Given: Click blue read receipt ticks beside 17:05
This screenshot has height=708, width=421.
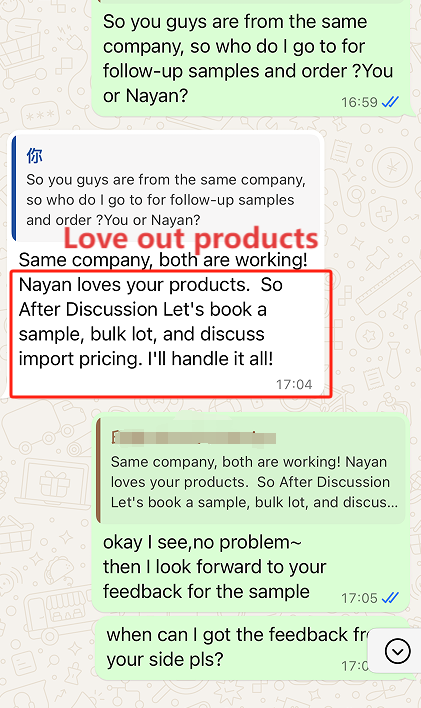Looking at the screenshot, I should pos(390,598).
